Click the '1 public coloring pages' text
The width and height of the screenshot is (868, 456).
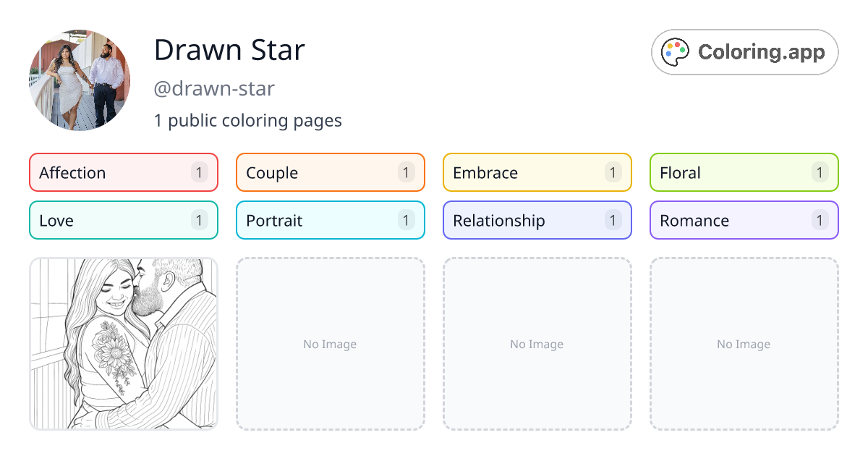(248, 121)
